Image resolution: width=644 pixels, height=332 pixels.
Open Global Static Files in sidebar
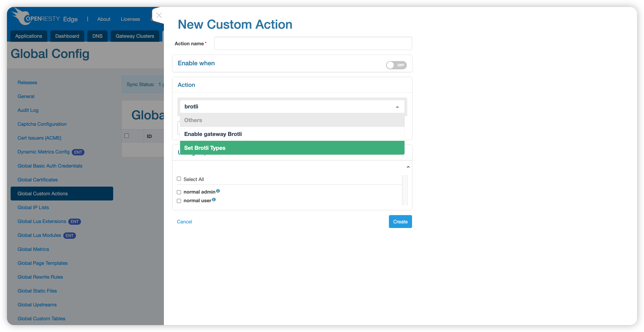pyautogui.click(x=37, y=291)
